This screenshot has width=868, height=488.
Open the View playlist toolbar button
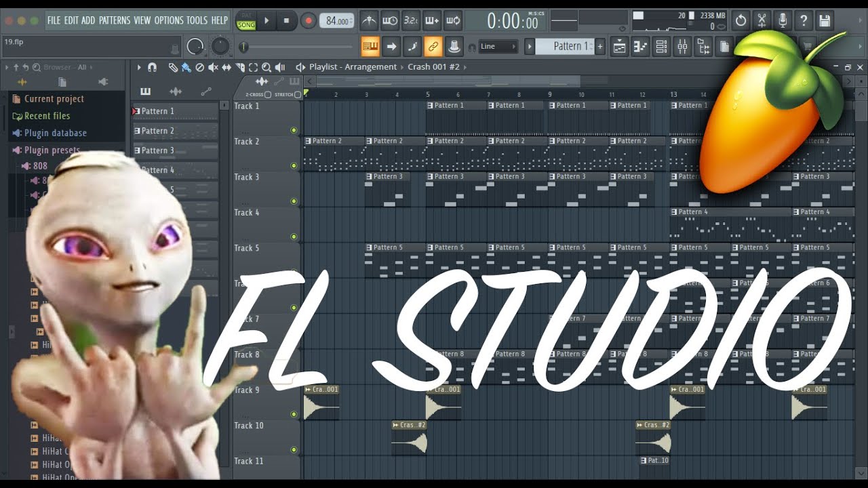pyautogui.click(x=619, y=47)
